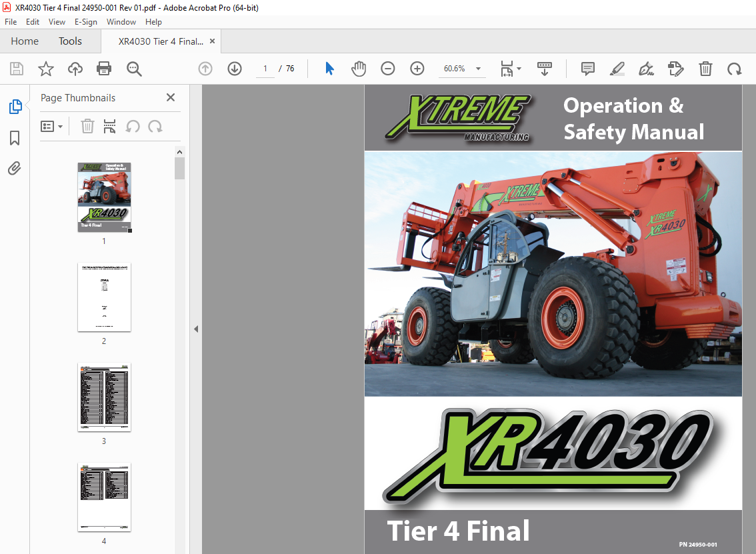
Task: Select the arrow Selection tool
Action: click(x=330, y=69)
